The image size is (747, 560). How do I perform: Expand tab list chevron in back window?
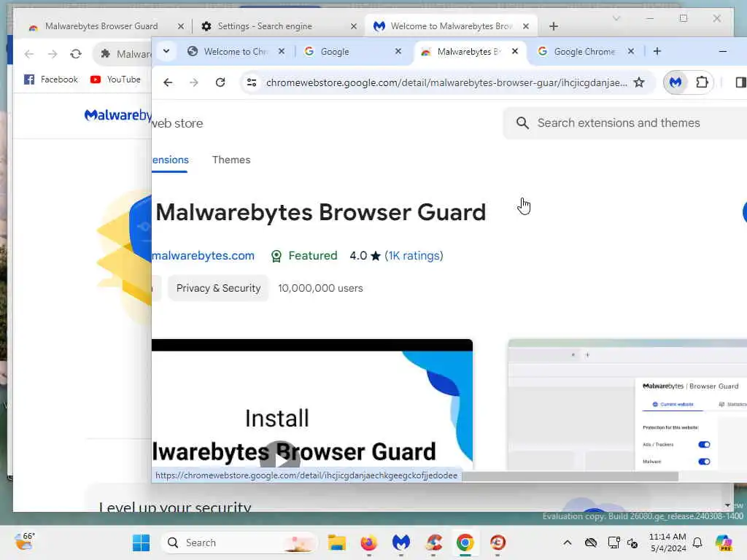616,18
